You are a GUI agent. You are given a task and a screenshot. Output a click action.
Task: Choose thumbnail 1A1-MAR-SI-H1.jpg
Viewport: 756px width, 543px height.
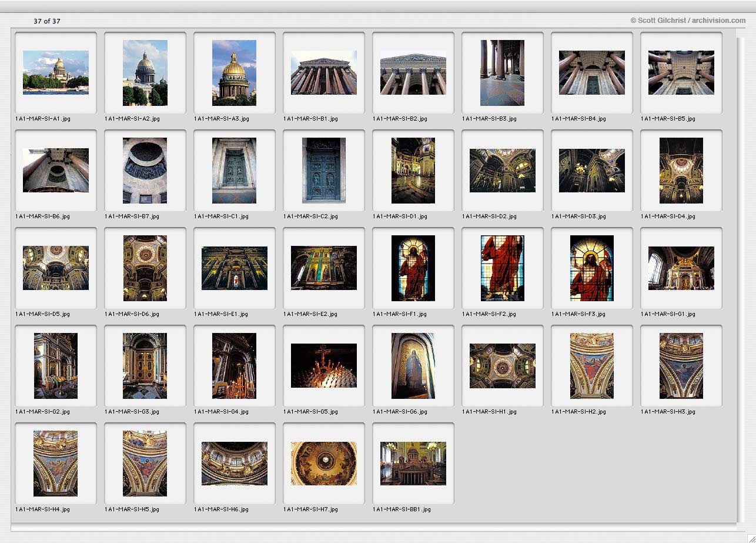503,365
